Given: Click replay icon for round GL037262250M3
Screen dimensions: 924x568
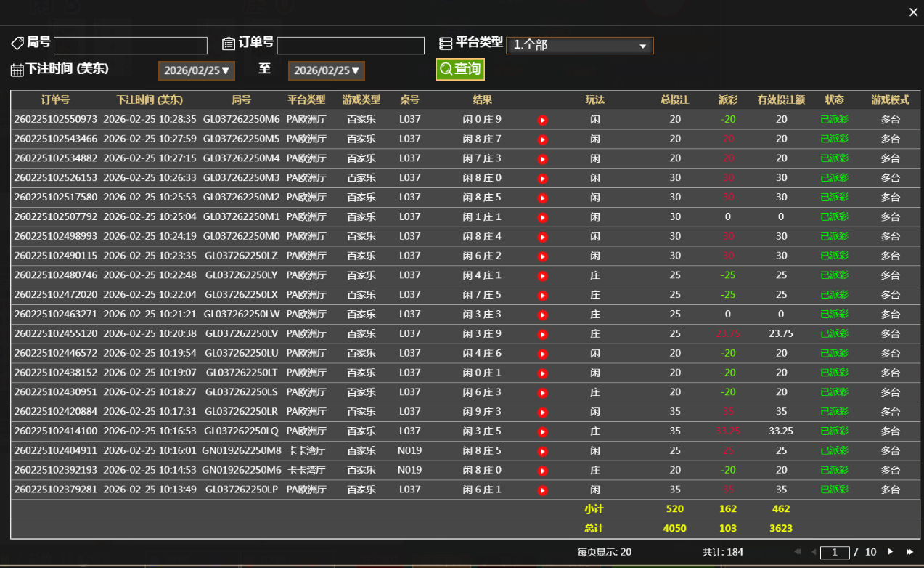Looking at the screenshot, I should click(542, 178).
